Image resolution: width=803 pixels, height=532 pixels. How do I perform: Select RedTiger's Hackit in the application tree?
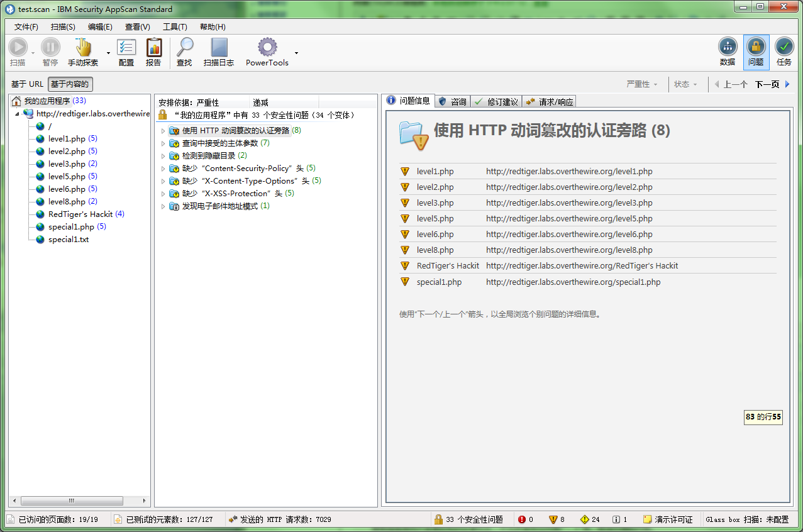pos(80,214)
